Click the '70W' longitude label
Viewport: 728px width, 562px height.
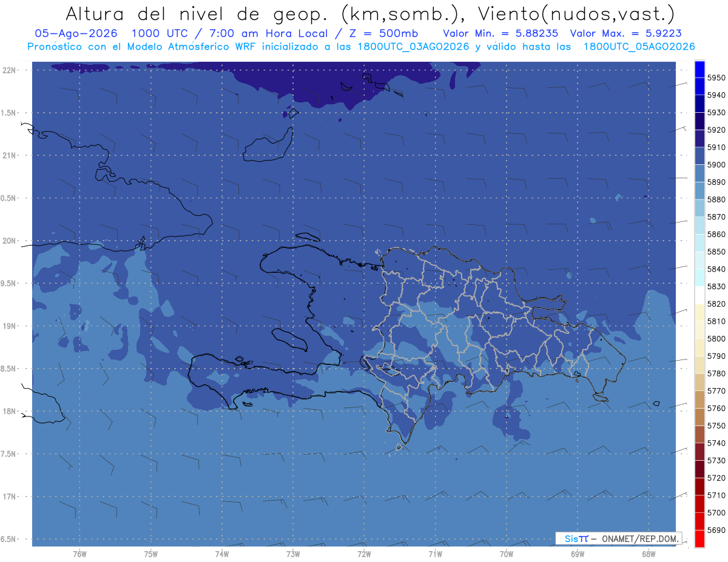coord(506,554)
